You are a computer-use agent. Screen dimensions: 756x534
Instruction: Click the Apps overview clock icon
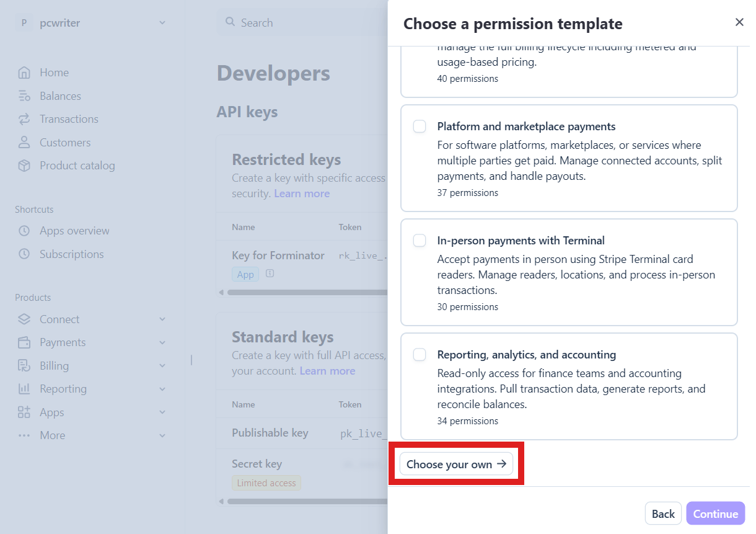tap(24, 231)
